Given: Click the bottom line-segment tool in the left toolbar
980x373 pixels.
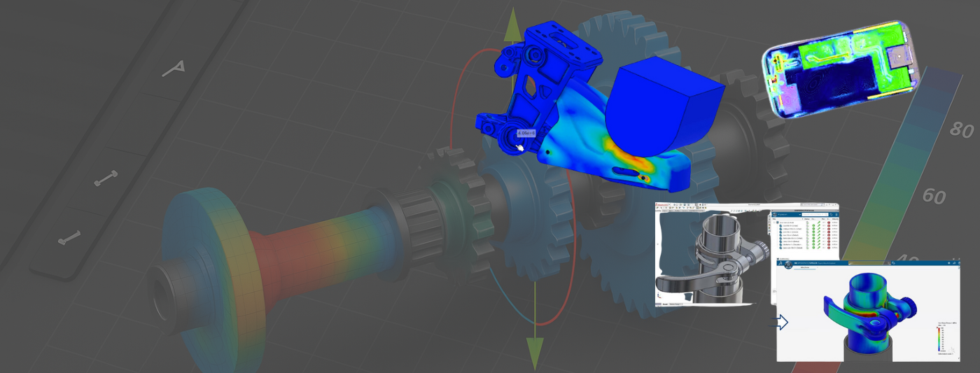Looking at the screenshot, I should 69,239.
